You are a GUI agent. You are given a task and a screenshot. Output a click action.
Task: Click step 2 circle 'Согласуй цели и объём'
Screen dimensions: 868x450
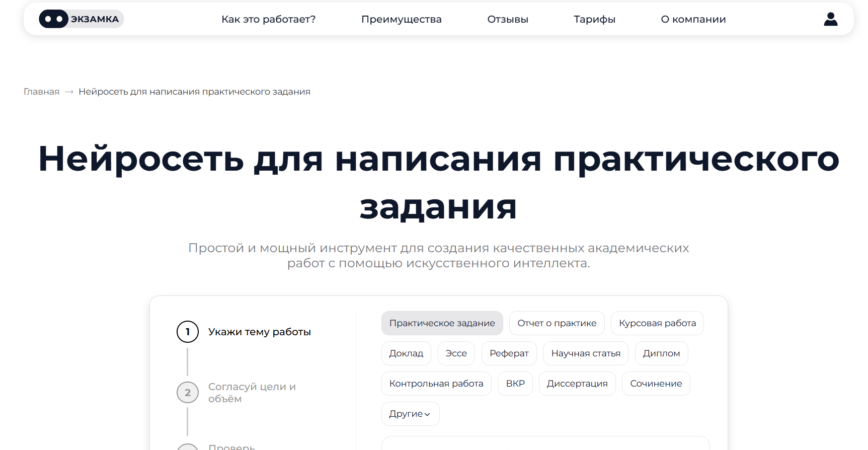pos(188,393)
